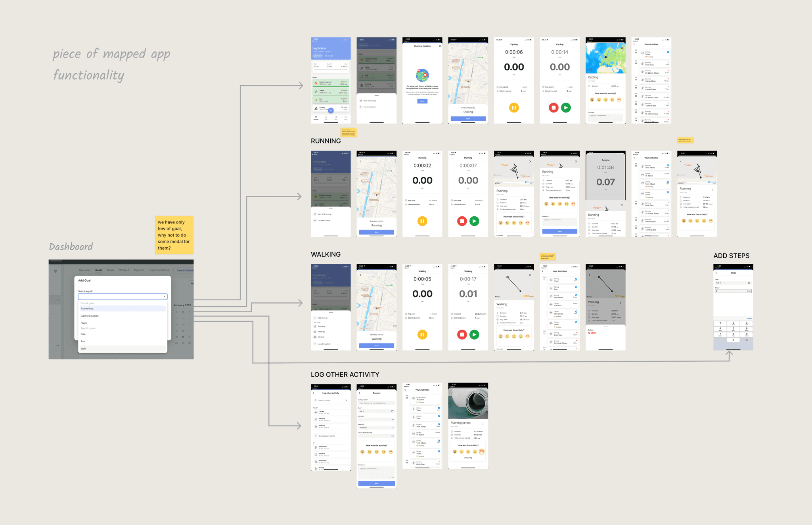Click the red stop button on cycling screen
This screenshot has width=812, height=525.
pyautogui.click(x=553, y=107)
